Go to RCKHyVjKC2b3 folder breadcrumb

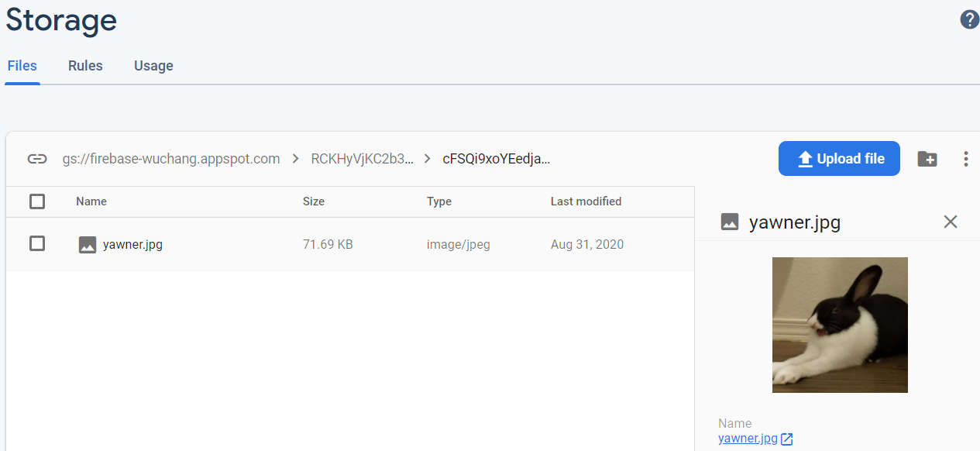362,159
